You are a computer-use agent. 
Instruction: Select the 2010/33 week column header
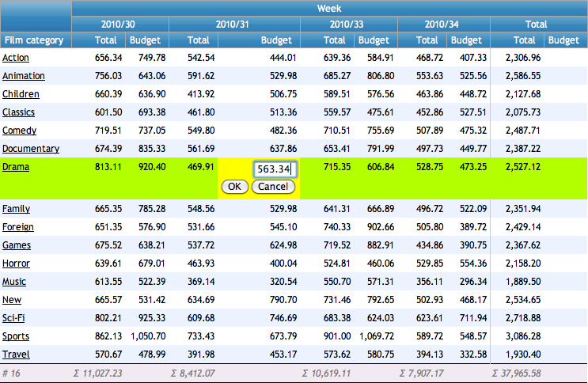click(348, 25)
